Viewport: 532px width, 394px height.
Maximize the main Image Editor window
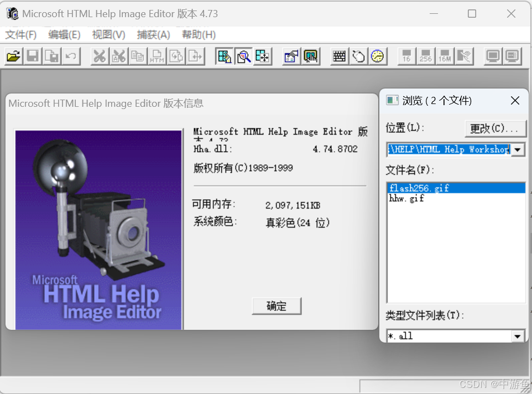click(x=472, y=14)
